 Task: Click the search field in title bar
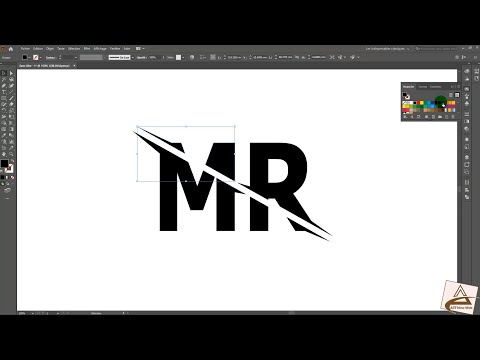[x=436, y=49]
